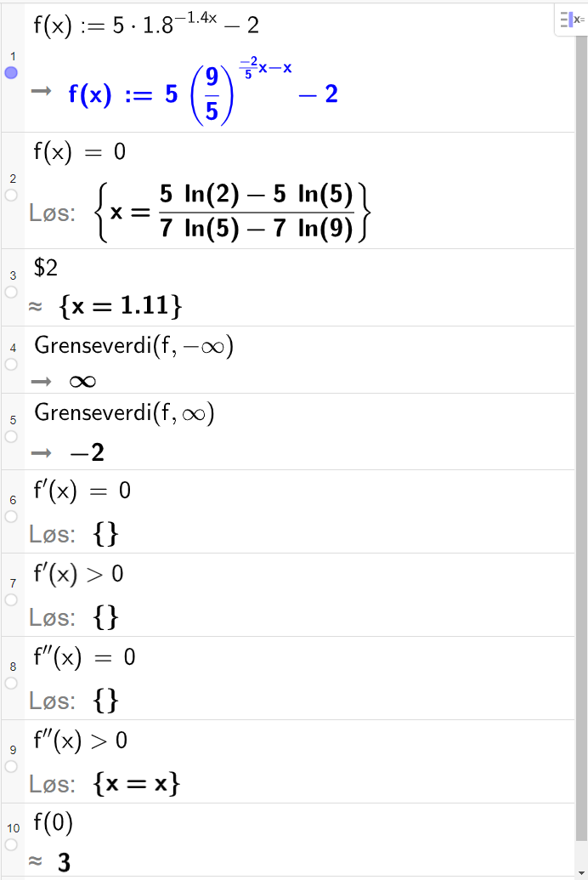
Task: Enable the circle toggle beside row 6
Action: 10,515
